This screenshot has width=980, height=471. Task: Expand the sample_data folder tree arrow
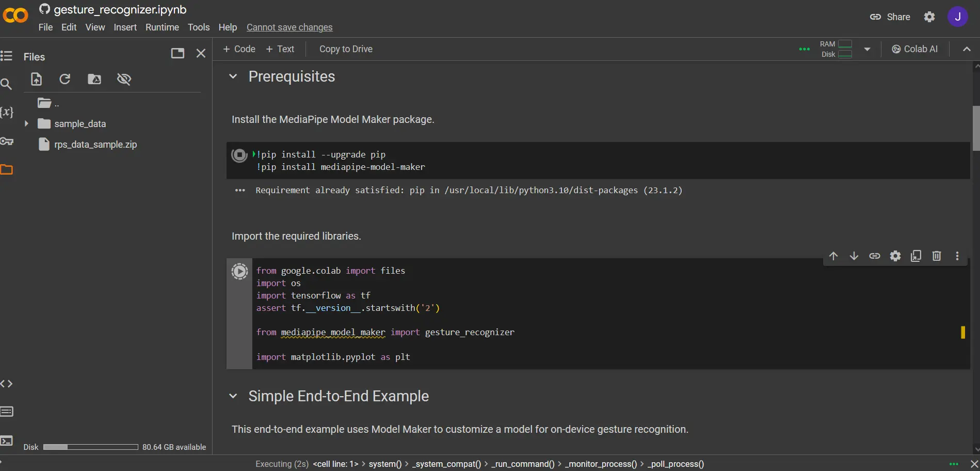[x=26, y=124]
